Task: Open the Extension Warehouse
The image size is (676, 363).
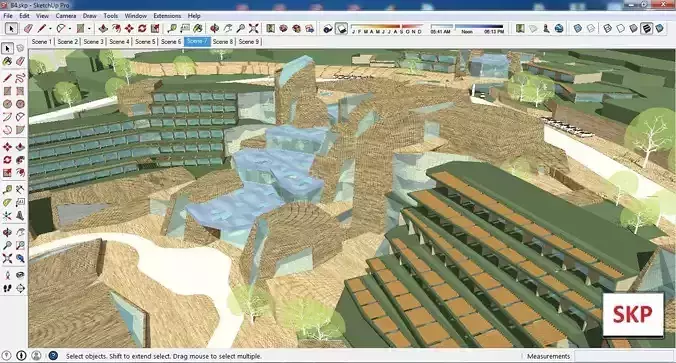Action: tap(297, 28)
